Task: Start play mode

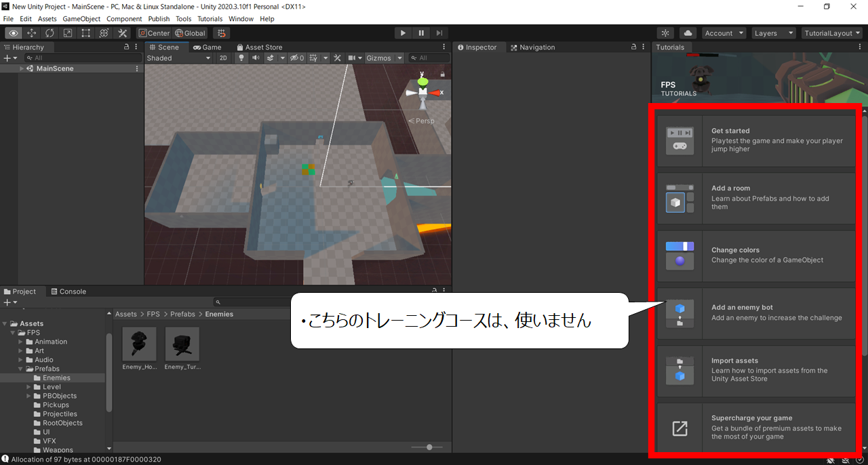Action: 403,33
